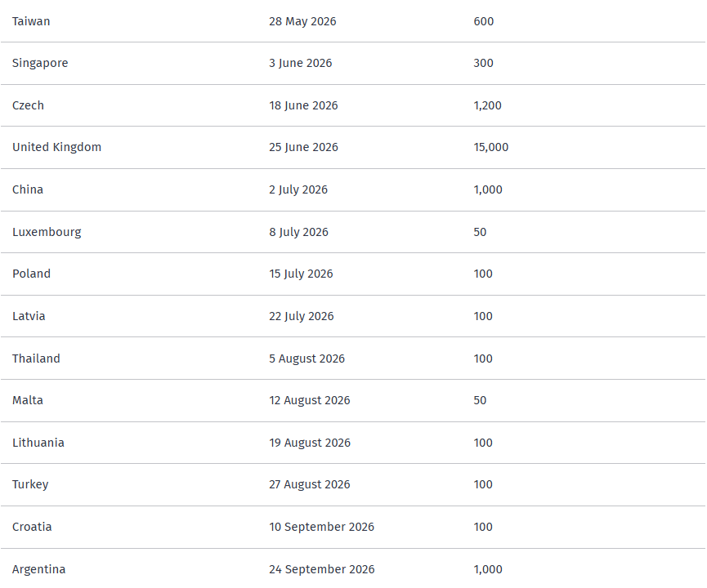Select Latvia in the country column
This screenshot has height=588, width=707.
coord(29,316)
